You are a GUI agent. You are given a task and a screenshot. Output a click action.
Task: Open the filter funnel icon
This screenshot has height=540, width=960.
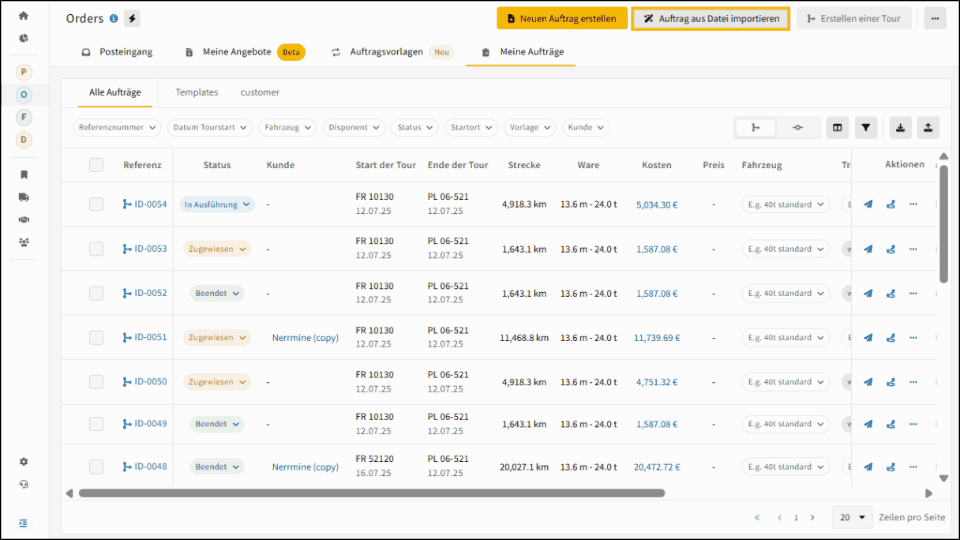(866, 127)
